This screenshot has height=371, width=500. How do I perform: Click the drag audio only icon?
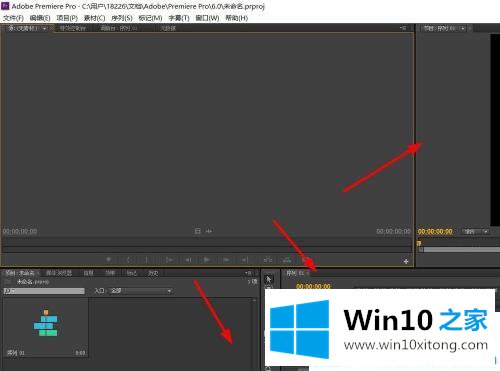(x=209, y=231)
